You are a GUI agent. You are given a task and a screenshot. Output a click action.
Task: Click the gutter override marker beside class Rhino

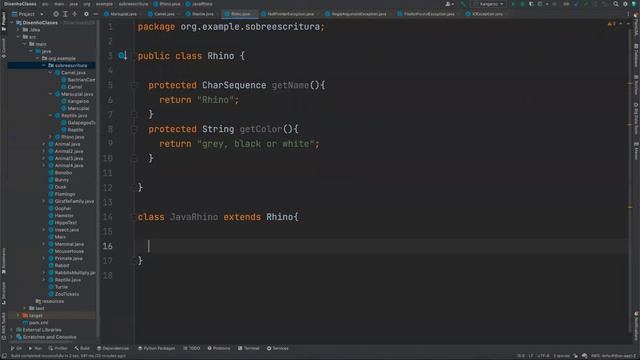[122, 56]
